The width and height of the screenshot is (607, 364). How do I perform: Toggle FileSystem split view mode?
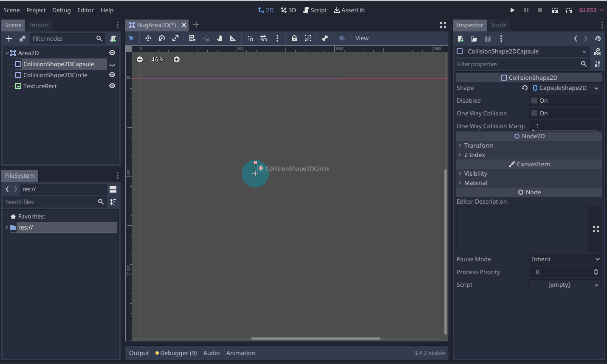(x=113, y=189)
